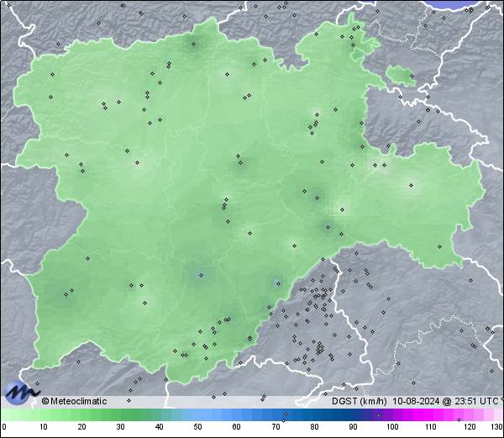The image size is (504, 438).
Task: Click the scale label 120
Action: (x=470, y=427)
